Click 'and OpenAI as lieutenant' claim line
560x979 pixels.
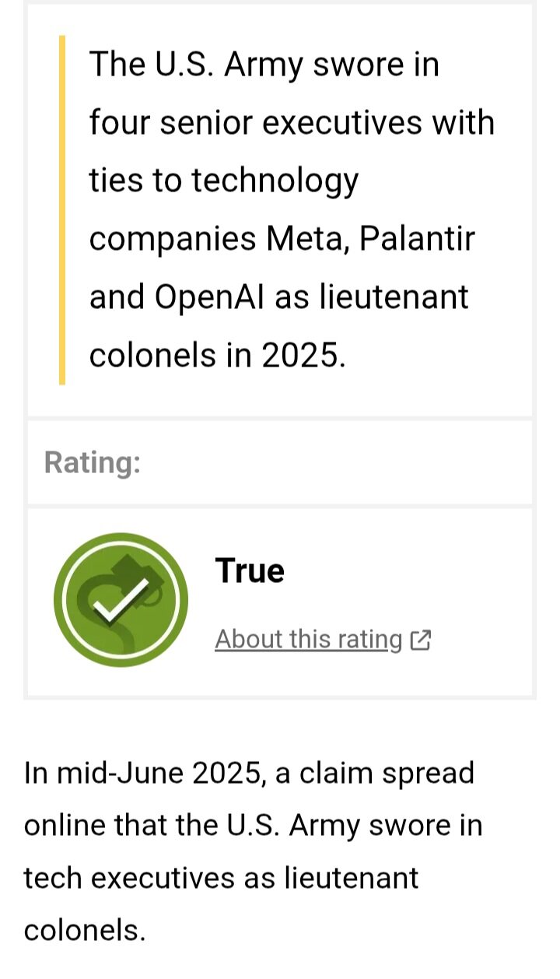(x=279, y=297)
